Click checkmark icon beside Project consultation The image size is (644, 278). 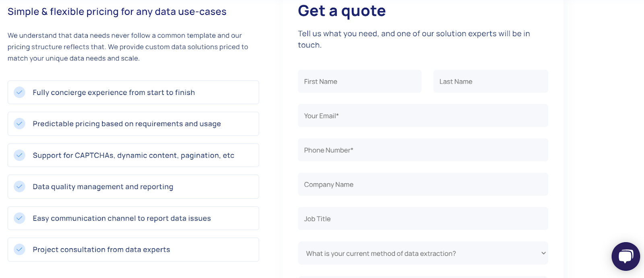[19, 249]
